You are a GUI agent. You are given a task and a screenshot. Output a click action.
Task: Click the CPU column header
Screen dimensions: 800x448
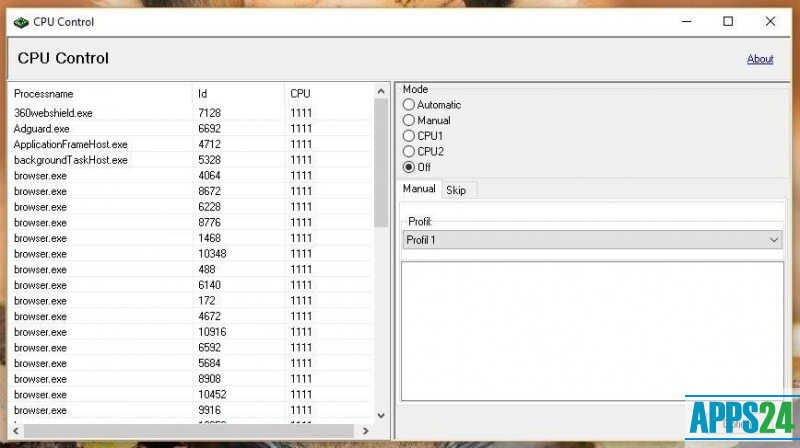328,94
